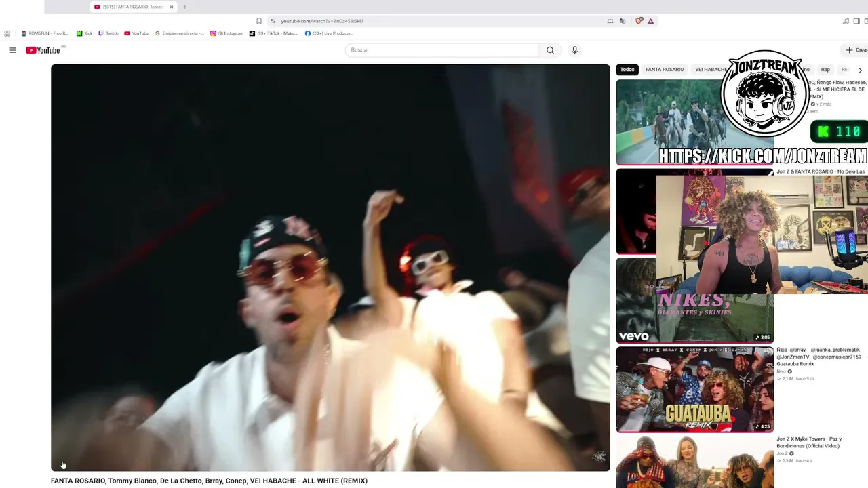Select the FANTA ROSARIO browser tab
Viewport: 868px width, 488px height.
pos(134,7)
